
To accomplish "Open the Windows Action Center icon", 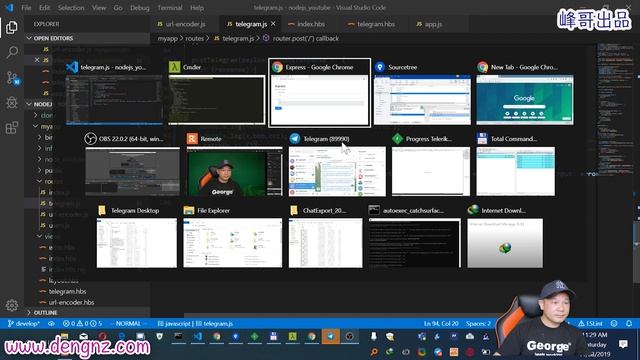I will [623, 344].
